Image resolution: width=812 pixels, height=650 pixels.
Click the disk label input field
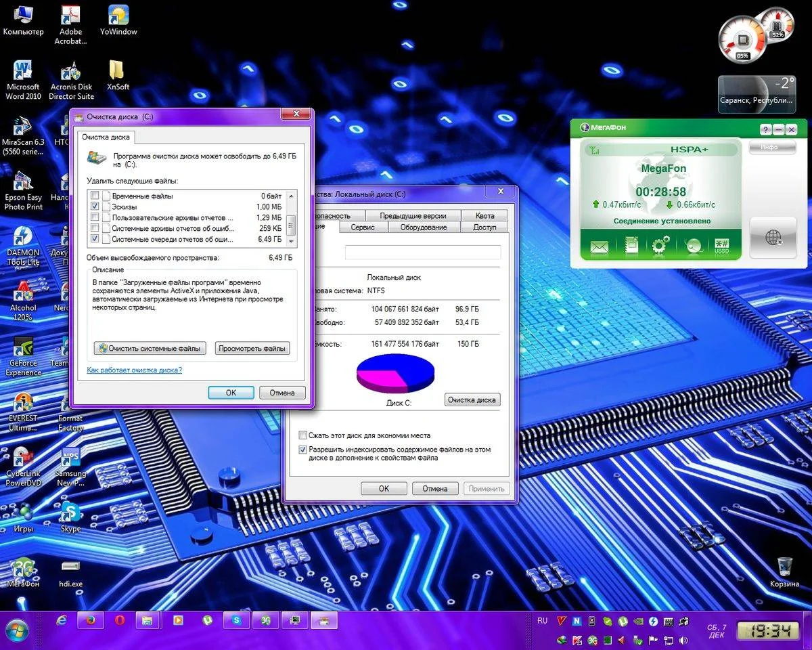click(x=422, y=253)
